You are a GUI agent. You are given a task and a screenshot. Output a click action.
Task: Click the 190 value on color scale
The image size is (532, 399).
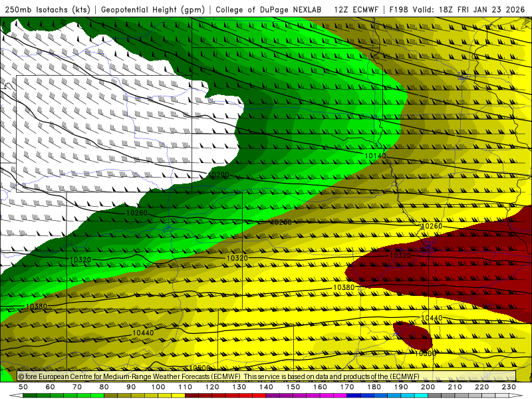tap(401, 387)
